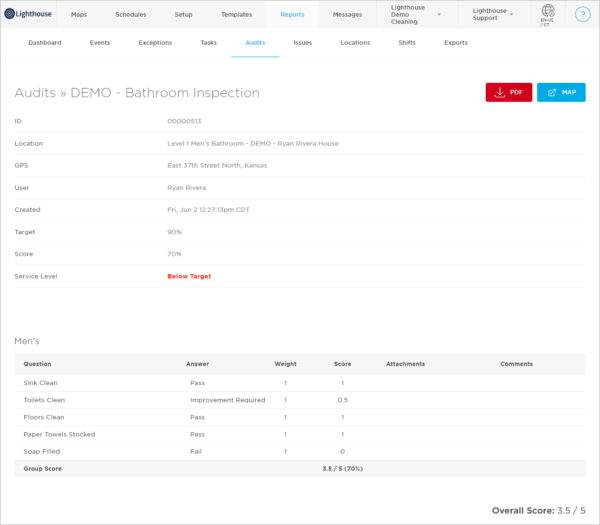Click the Question column header
Viewport: 600px width, 525px height.
coord(38,364)
